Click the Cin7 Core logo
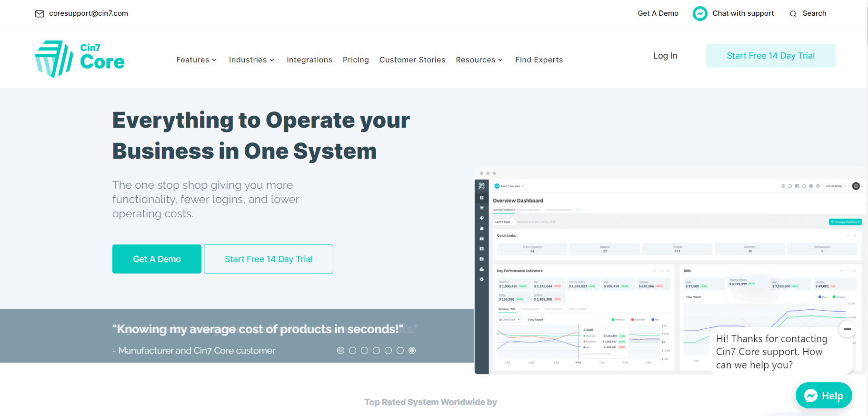 [x=80, y=59]
